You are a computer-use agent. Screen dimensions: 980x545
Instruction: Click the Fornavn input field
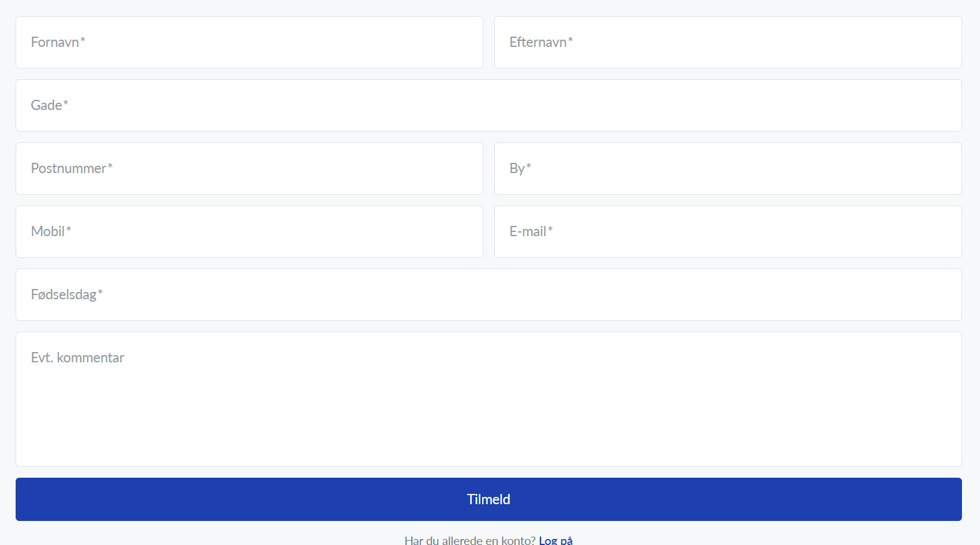coord(249,43)
